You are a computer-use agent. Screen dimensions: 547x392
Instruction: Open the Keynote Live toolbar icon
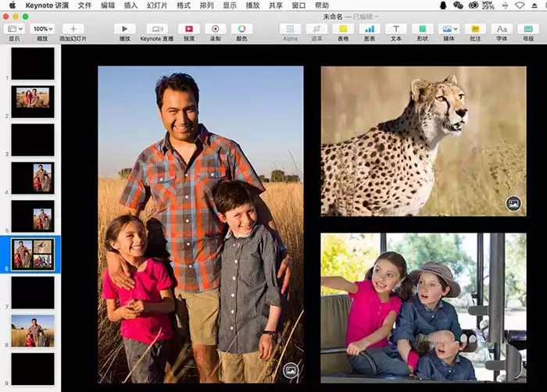(157, 29)
